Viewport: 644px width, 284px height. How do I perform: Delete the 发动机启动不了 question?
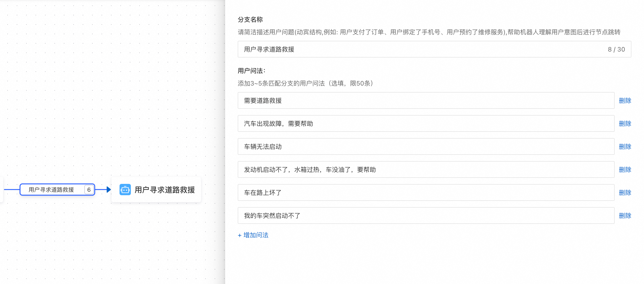click(625, 169)
